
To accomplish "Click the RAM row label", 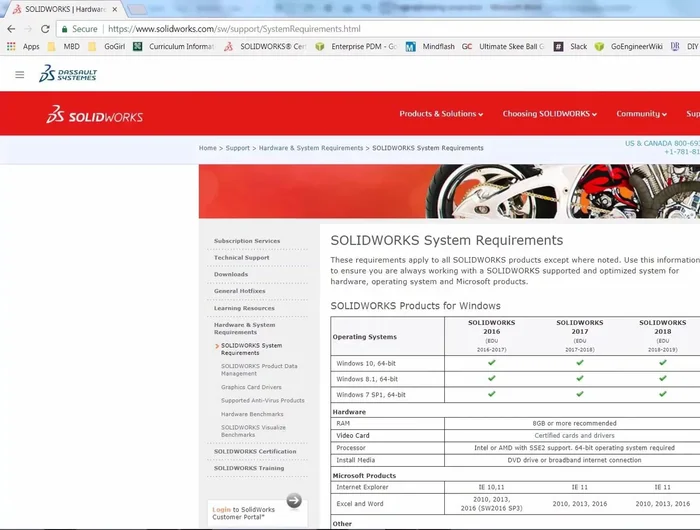I will (343, 423).
